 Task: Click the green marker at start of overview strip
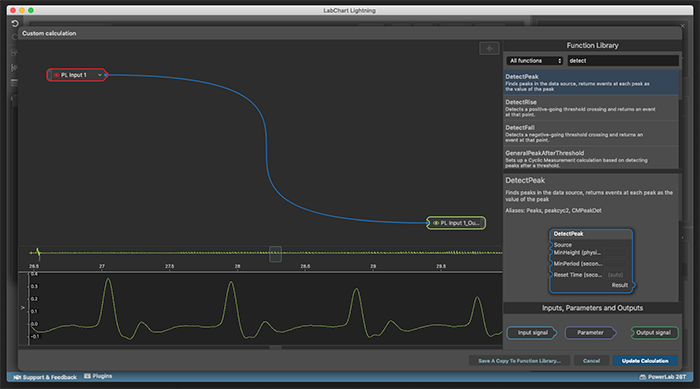[x=38, y=253]
